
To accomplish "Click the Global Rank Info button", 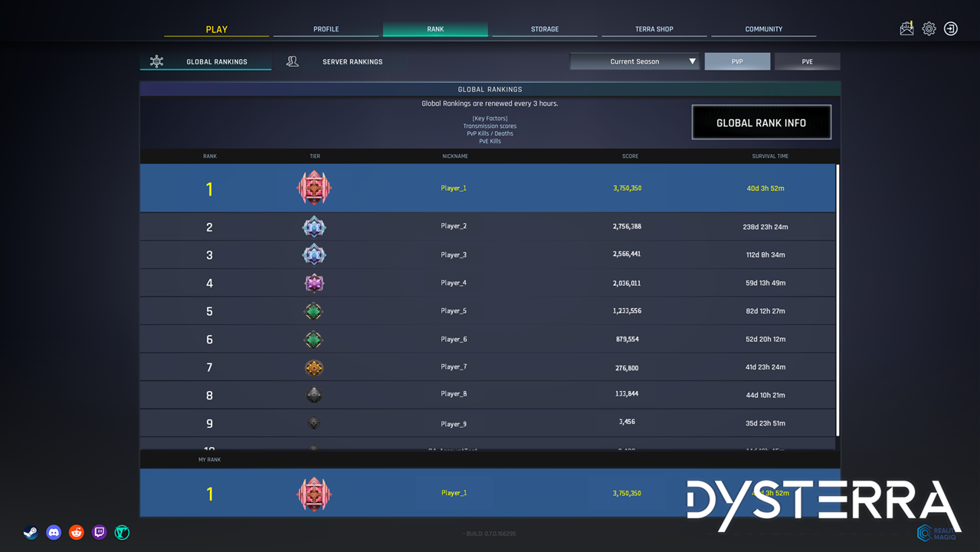I will (762, 123).
